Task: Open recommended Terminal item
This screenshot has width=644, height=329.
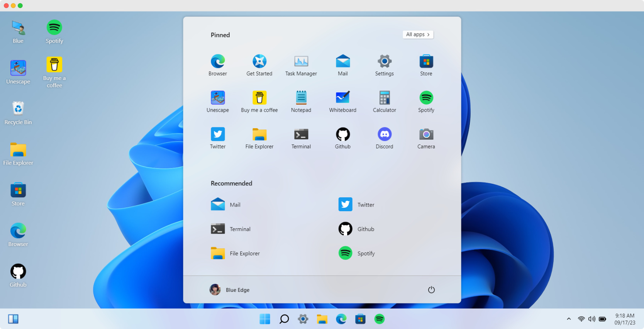Action: 231,229
